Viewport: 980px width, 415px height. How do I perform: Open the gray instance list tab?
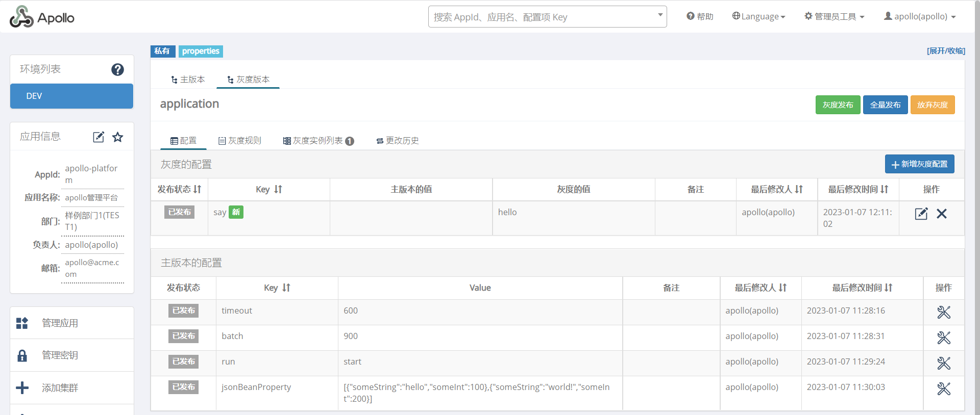[x=318, y=141]
